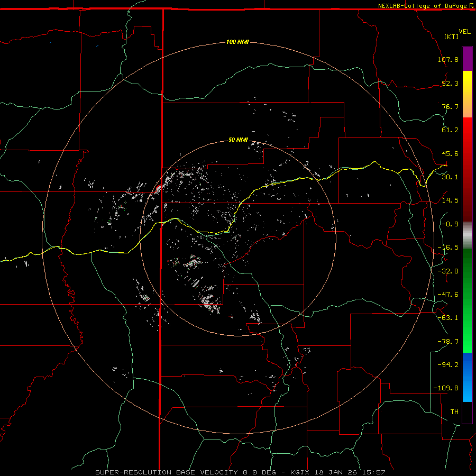Click the -78.7 value on velocity scale
The height and width of the screenshot is (476, 476).
tap(448, 342)
